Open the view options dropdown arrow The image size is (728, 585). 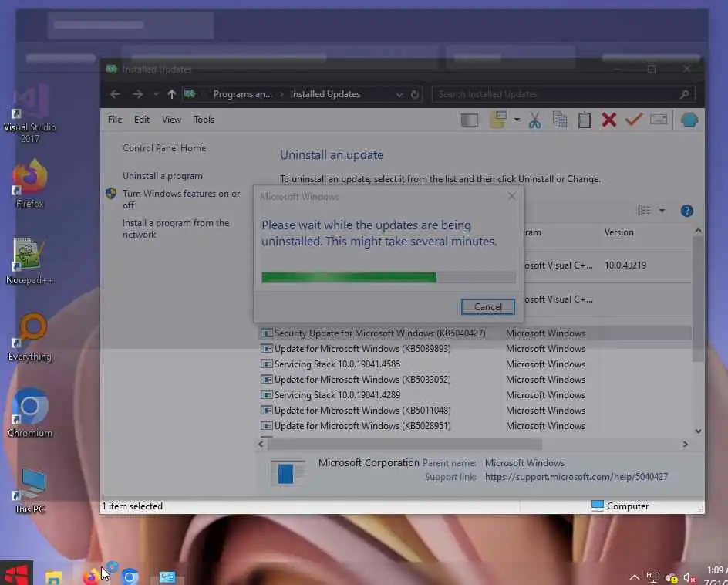click(x=662, y=211)
